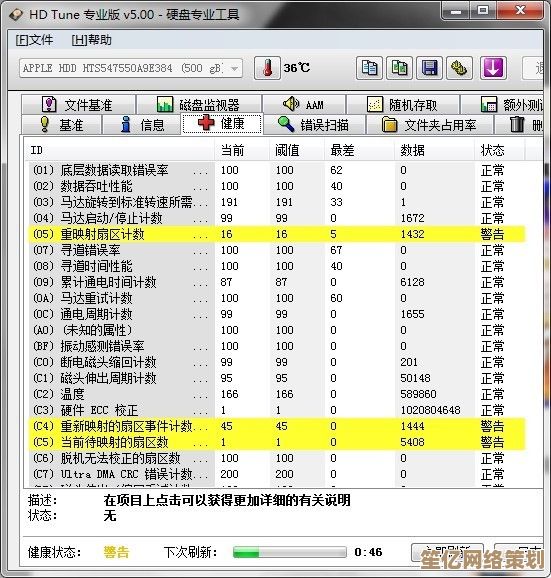Select row (07) 寻道错误率
This screenshot has width=551, height=578.
[277, 250]
